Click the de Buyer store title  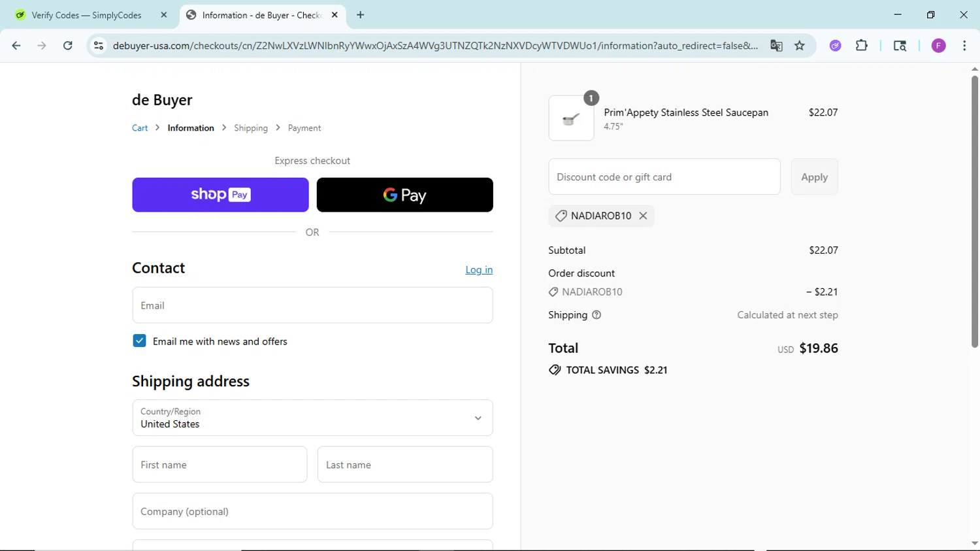coord(162,100)
